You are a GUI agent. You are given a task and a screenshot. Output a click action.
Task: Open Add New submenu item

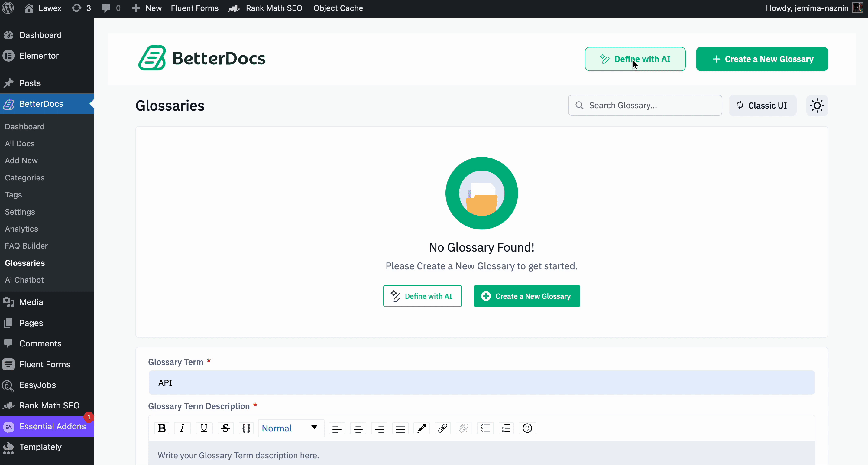click(21, 161)
